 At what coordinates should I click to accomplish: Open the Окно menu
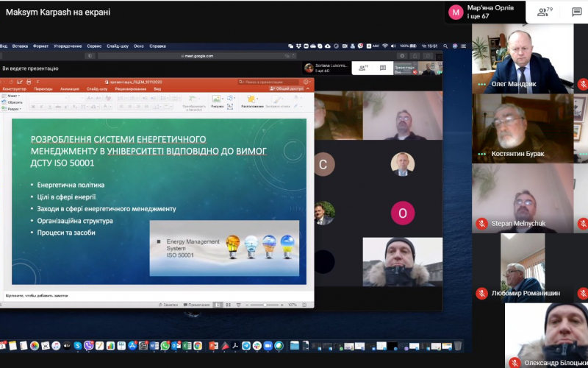pos(139,46)
